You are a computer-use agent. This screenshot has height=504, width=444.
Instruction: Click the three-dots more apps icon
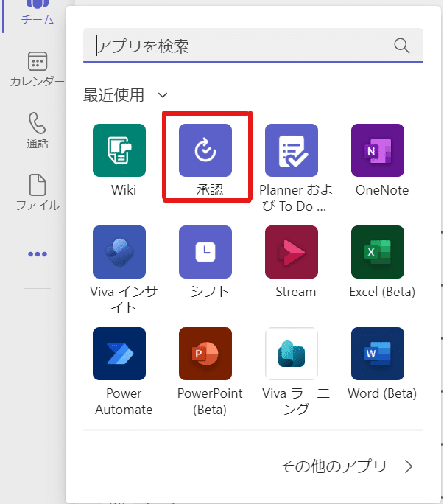[x=38, y=254]
